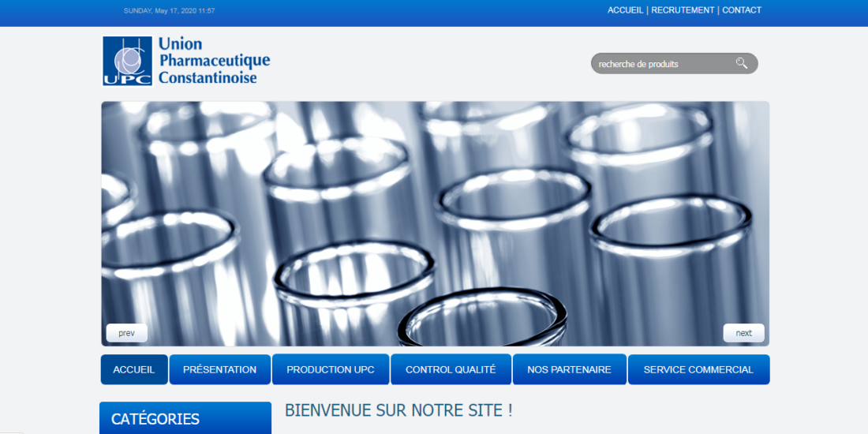
Task: Click BIENVENUE SUR NOTRE SITE heading
Action: point(398,411)
